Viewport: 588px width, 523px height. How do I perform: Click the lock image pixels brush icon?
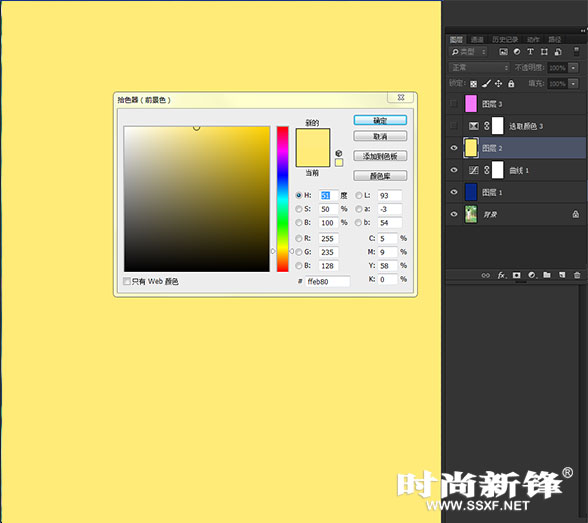[x=486, y=84]
